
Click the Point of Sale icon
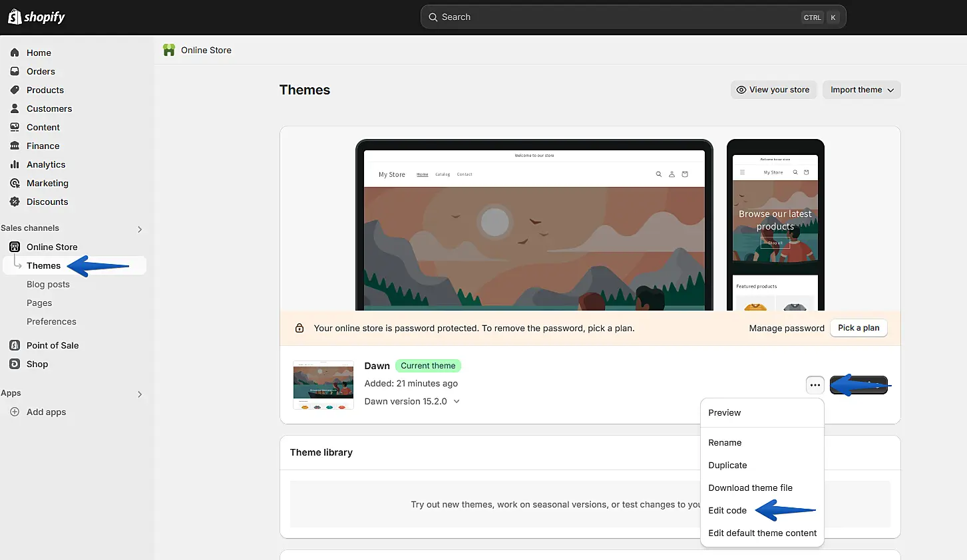click(15, 345)
